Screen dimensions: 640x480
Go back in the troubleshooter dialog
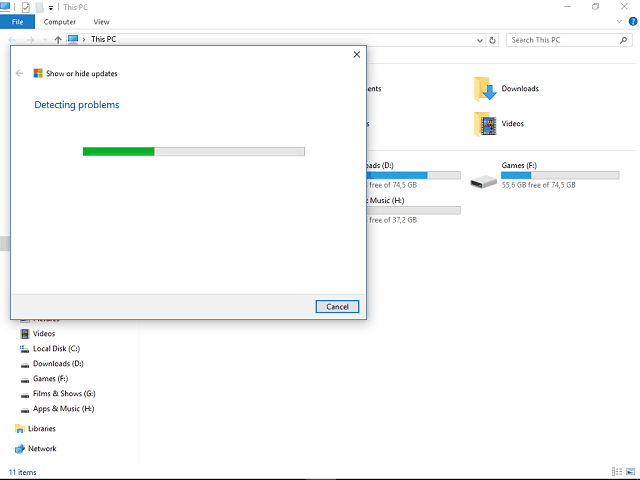19,73
